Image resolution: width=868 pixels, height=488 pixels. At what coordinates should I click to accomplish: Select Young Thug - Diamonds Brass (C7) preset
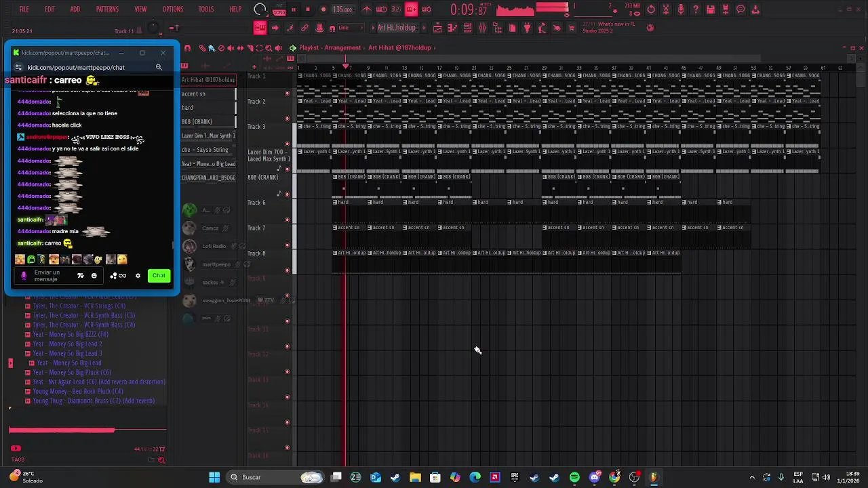tap(94, 401)
